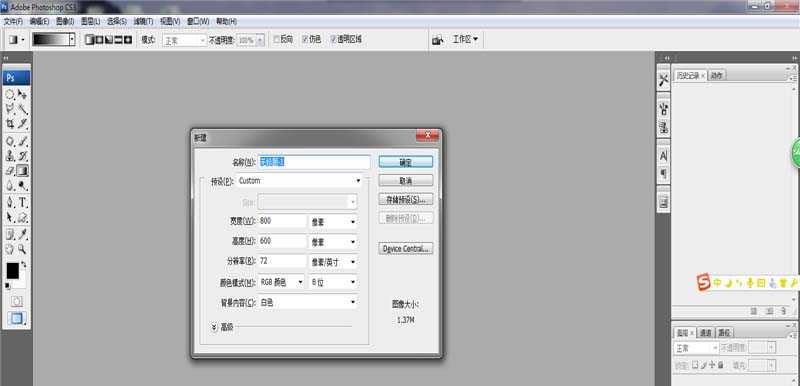This screenshot has height=386, width=800.
Task: Open the 预设 Custom preset dropdown
Action: point(299,181)
